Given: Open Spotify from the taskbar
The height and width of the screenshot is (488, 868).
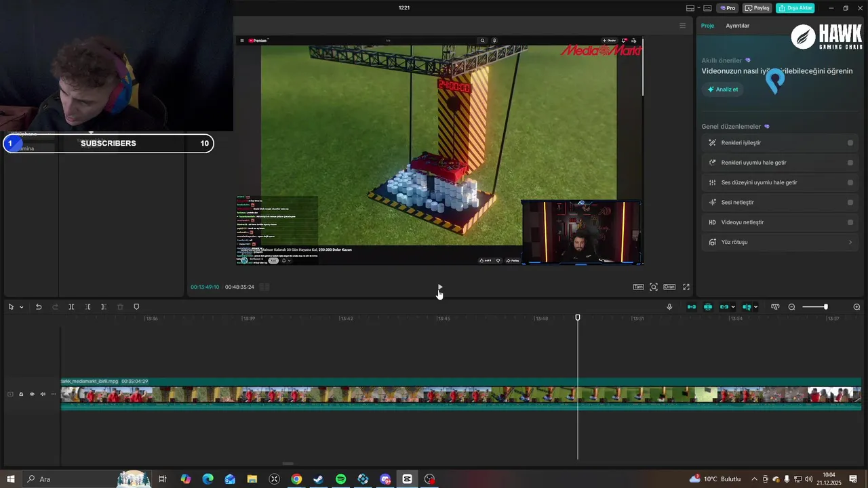Looking at the screenshot, I should [x=341, y=479].
